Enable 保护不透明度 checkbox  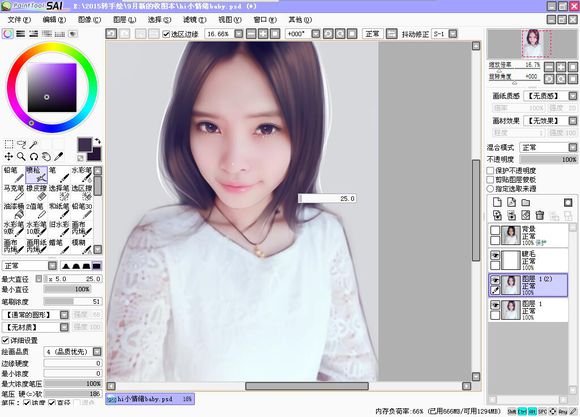point(490,171)
